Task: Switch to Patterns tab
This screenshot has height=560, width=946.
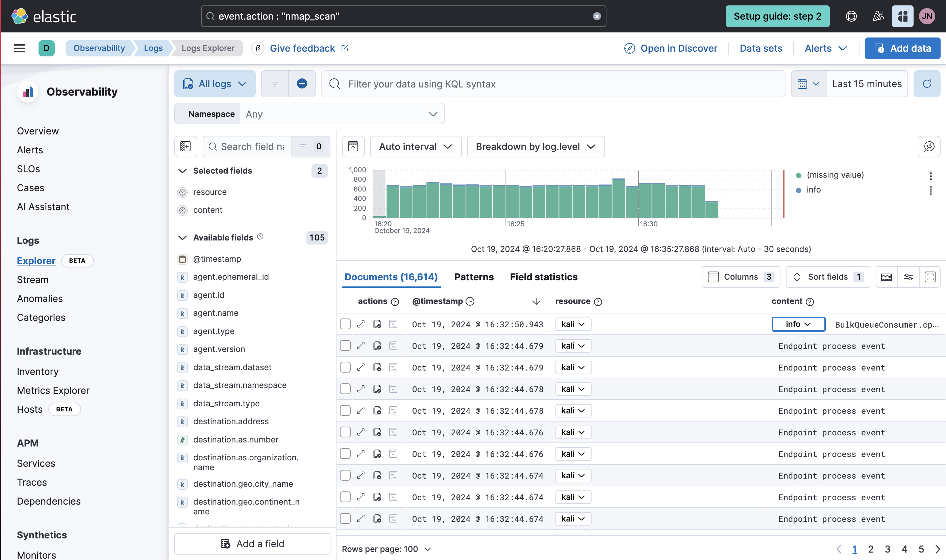Action: pos(474,277)
